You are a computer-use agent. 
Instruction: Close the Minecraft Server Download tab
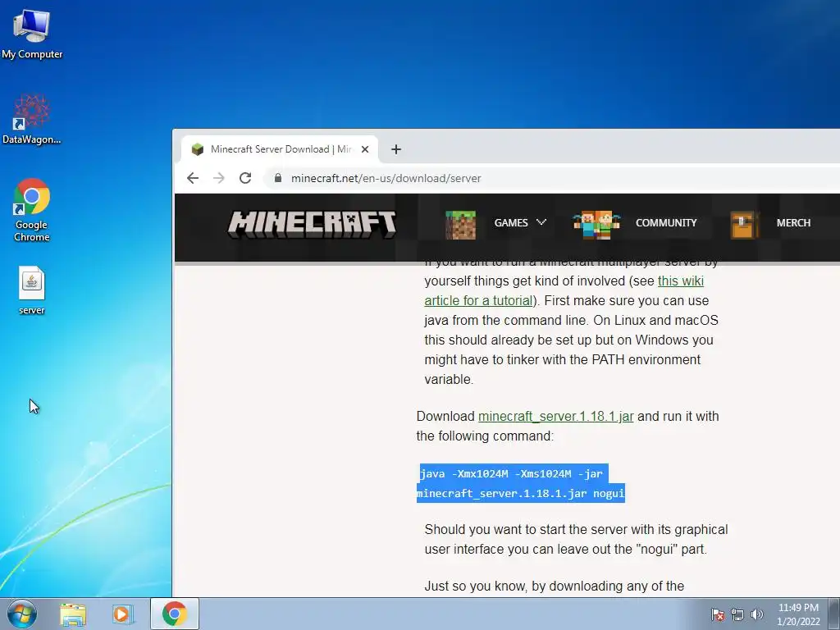365,149
